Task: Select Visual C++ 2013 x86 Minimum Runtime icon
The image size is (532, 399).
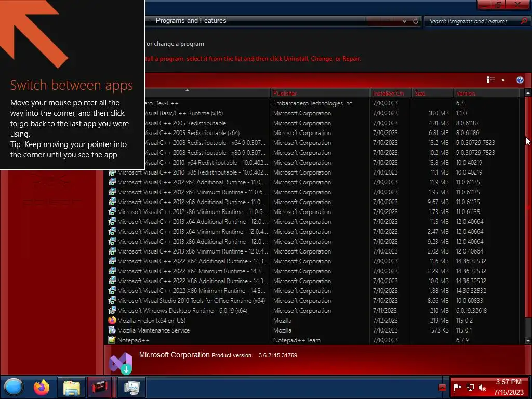Action: [112, 251]
